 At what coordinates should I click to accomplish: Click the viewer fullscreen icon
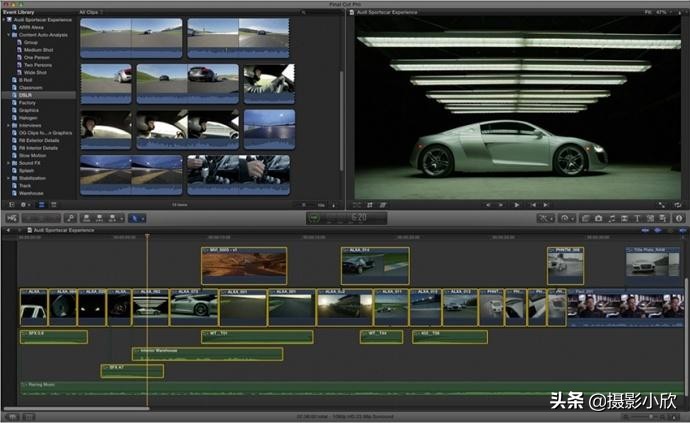[663, 204]
